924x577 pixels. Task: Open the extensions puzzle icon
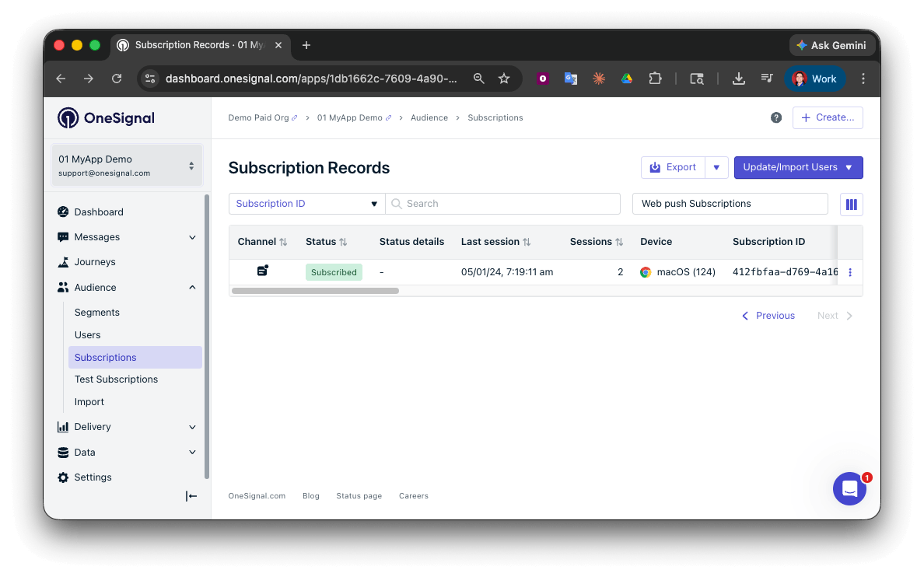click(x=655, y=79)
